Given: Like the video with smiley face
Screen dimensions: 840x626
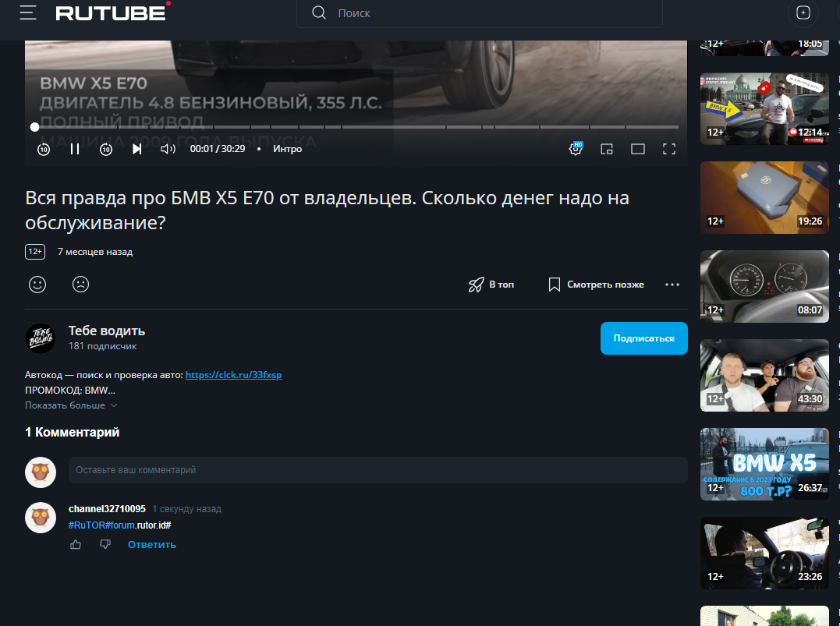Looking at the screenshot, I should pos(37,285).
